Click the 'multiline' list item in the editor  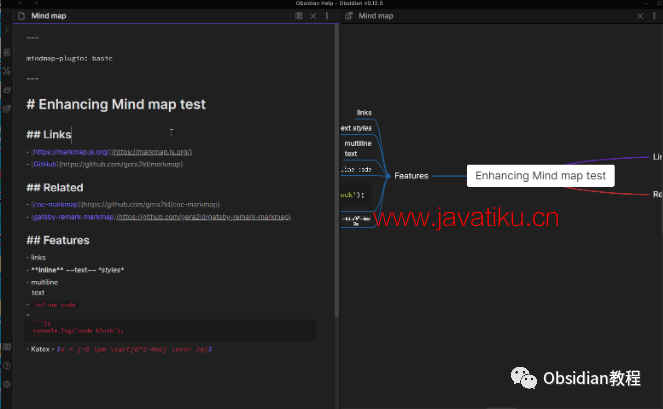[42, 282]
